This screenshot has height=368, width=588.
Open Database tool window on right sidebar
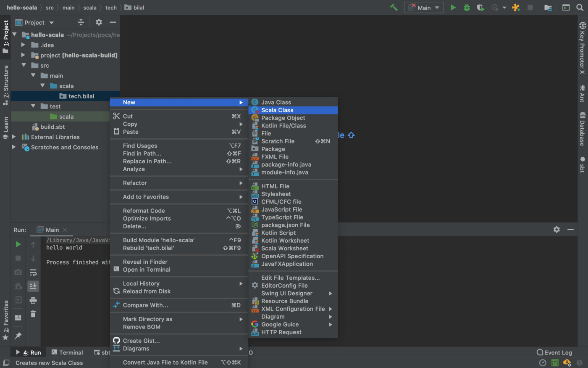point(582,129)
